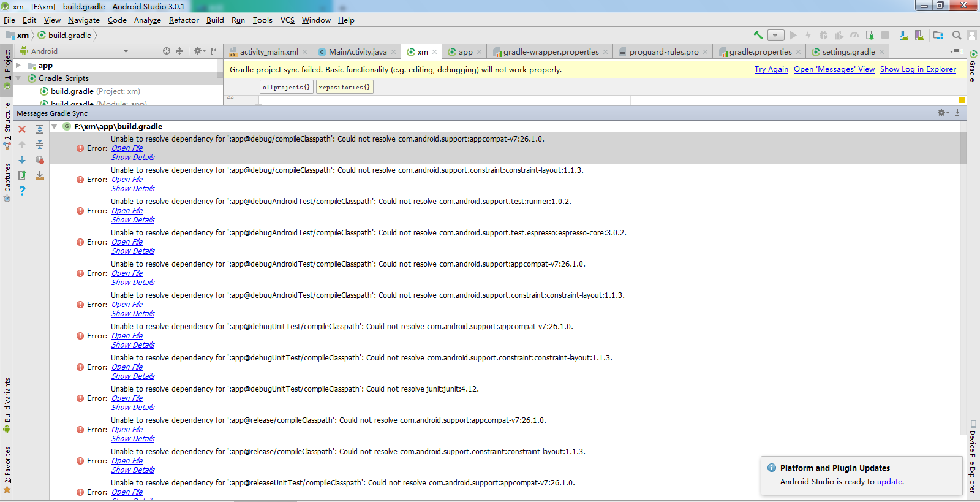Collapse the Gradle Scripts tree node

(x=18, y=78)
